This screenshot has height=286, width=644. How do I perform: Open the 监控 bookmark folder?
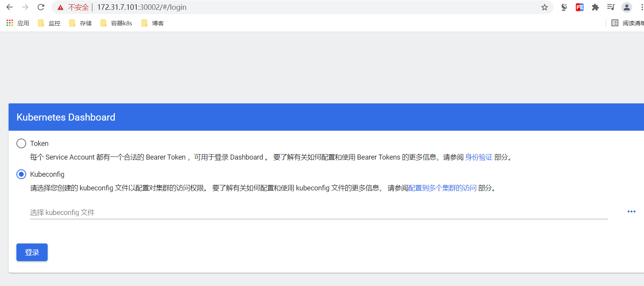(49, 23)
